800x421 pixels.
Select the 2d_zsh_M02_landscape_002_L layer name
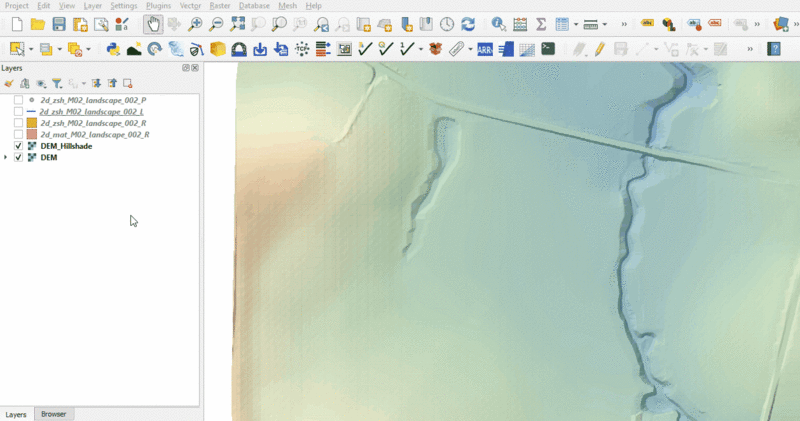(x=92, y=112)
